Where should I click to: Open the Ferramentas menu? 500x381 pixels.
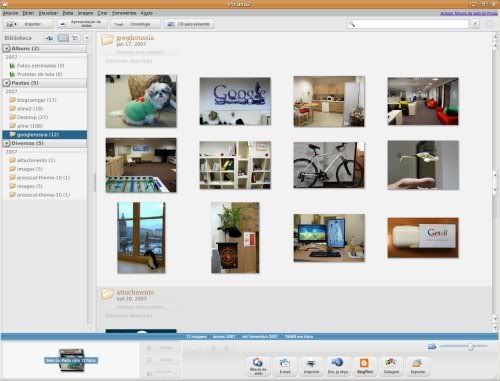click(124, 13)
